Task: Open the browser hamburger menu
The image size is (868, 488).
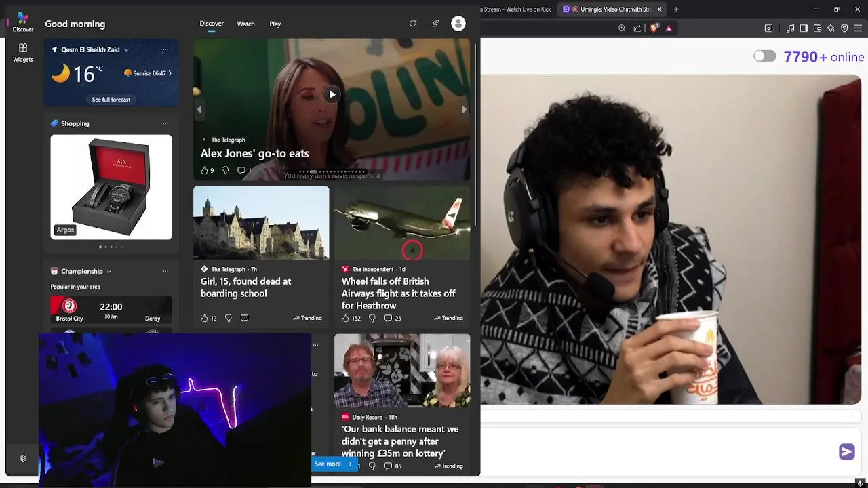Action: tap(859, 28)
